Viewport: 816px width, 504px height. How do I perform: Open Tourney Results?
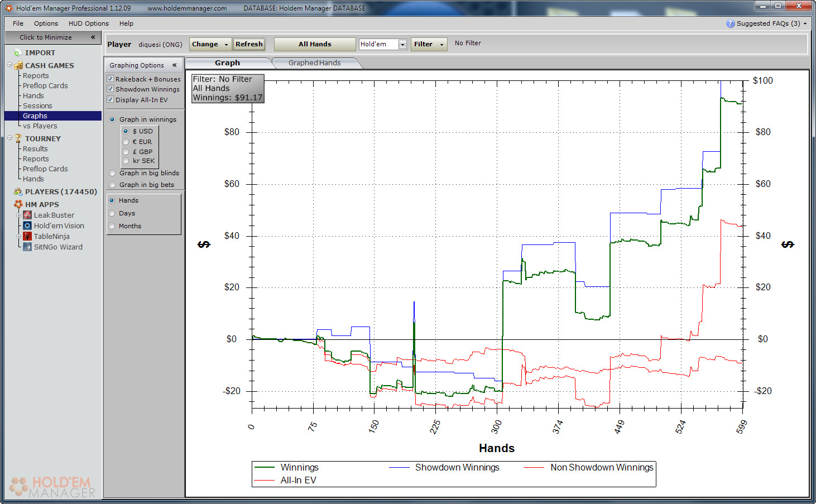tap(35, 148)
